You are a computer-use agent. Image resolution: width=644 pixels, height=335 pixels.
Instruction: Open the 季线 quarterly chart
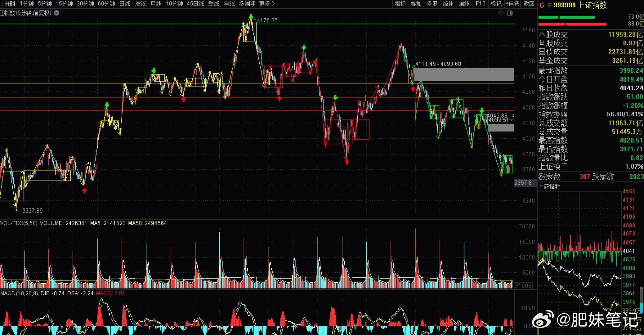tap(214, 3)
